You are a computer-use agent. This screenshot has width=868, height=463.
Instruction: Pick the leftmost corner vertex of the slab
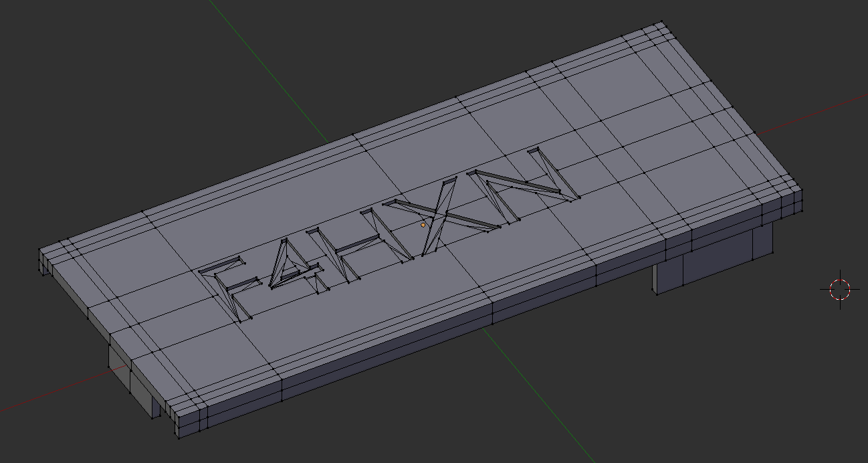39,252
